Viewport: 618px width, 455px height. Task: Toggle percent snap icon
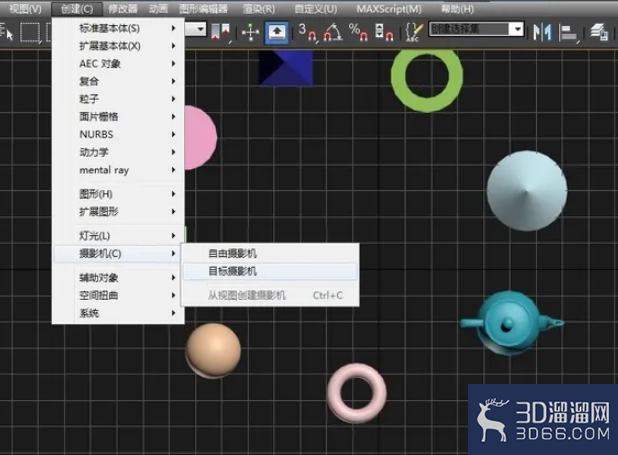click(358, 32)
